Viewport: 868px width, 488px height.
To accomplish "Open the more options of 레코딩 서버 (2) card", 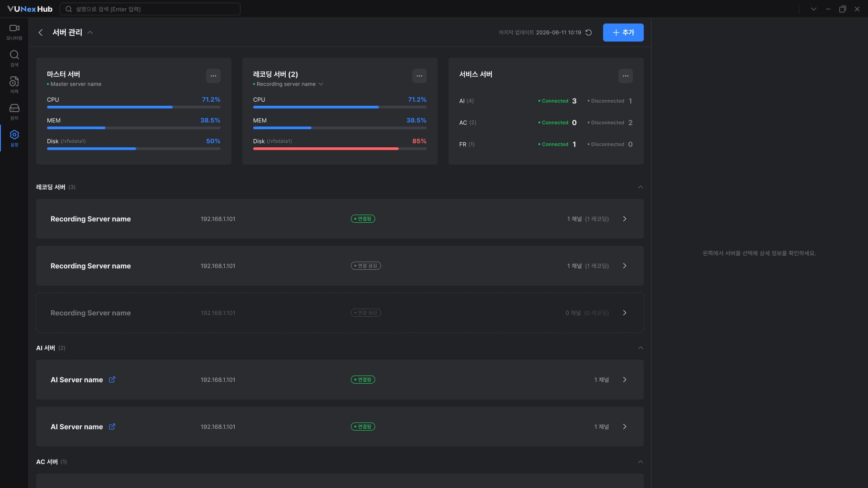I will click(420, 76).
